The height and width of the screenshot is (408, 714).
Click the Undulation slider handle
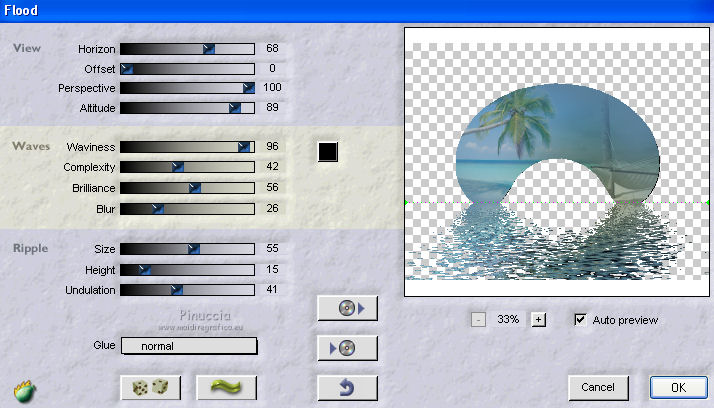tap(177, 290)
